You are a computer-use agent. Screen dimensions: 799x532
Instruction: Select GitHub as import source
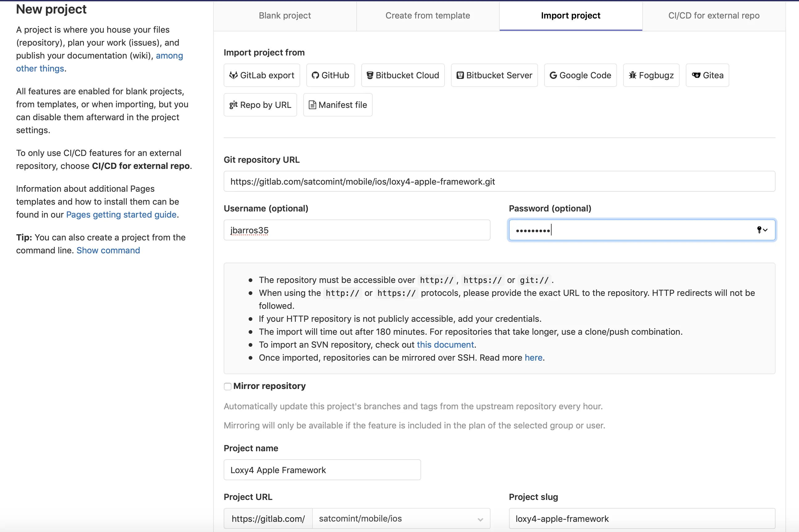click(330, 75)
